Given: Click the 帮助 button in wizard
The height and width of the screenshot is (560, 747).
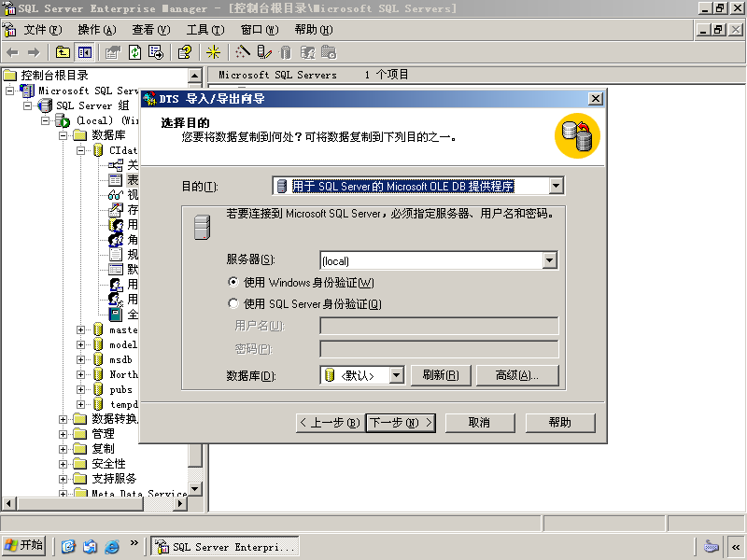Looking at the screenshot, I should click(x=560, y=423).
